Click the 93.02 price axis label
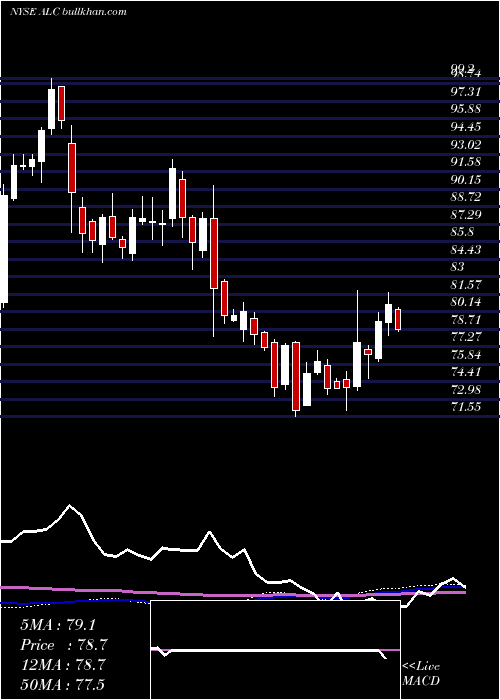500x700 pixels. pyautogui.click(x=466, y=145)
